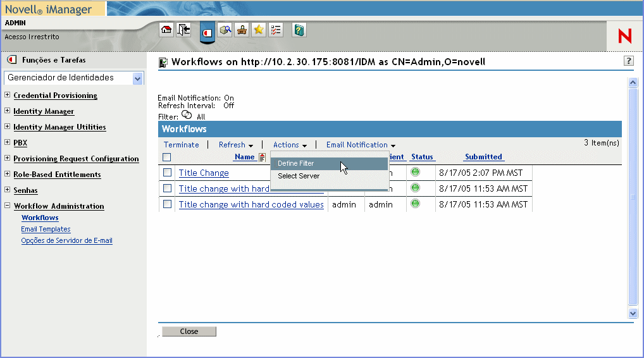This screenshot has height=358, width=644.
Task: Click Terminate in the workflows toolbar
Action: pos(181,145)
